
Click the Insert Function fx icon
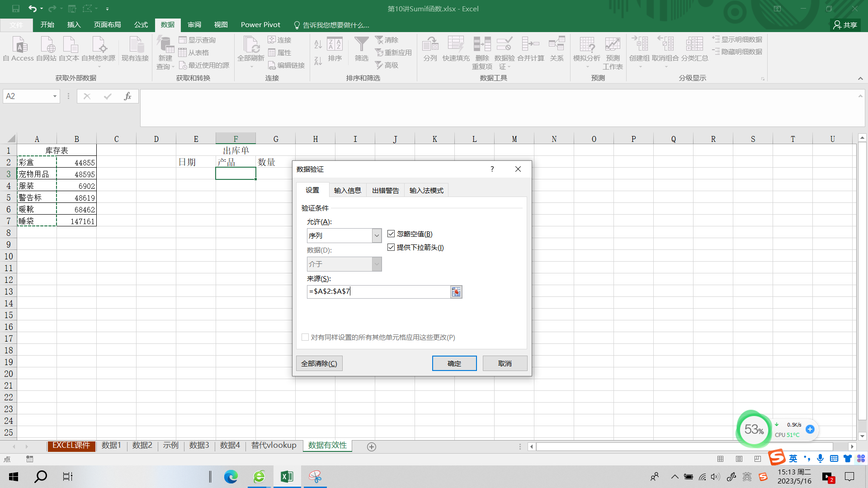pyautogui.click(x=127, y=96)
